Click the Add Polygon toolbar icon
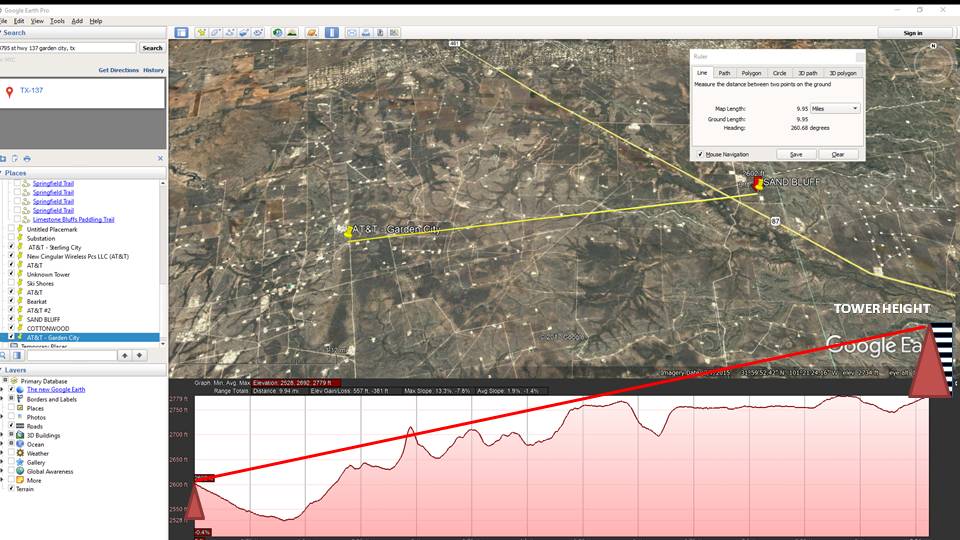This screenshot has height=540, width=960. pos(216,32)
